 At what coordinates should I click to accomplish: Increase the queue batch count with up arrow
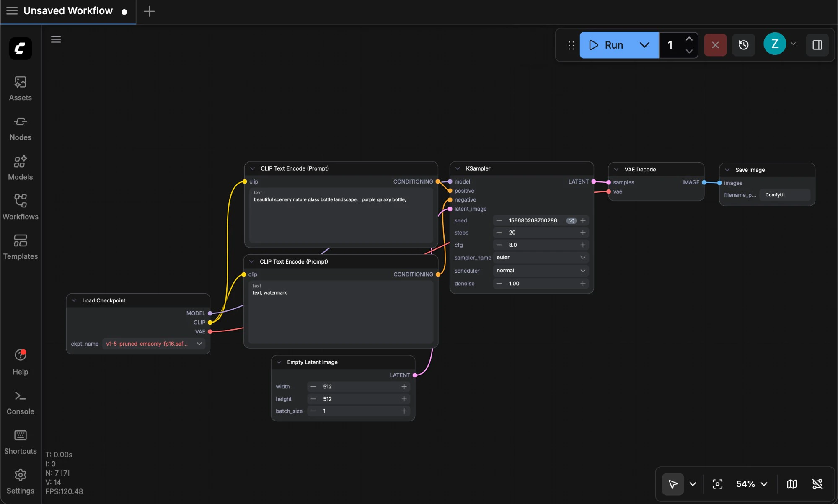pyautogui.click(x=689, y=39)
